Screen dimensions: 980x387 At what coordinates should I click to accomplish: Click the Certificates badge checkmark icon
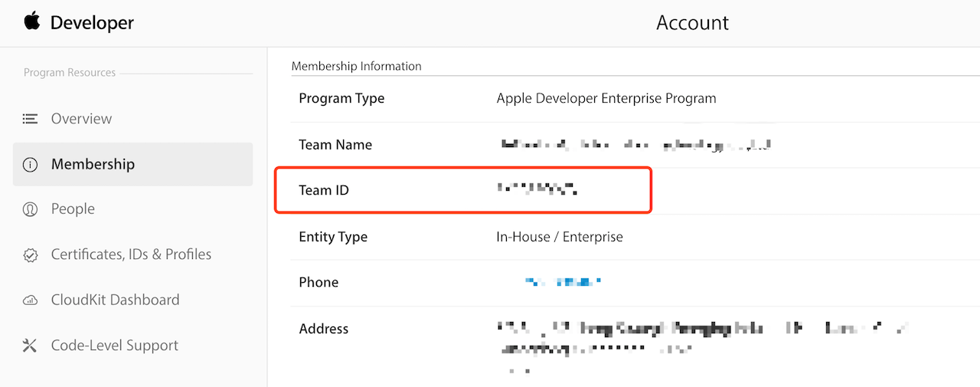[30, 254]
